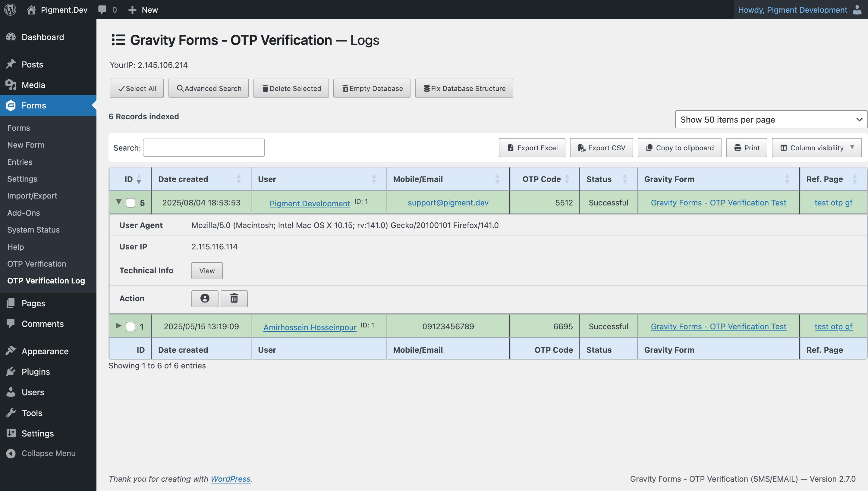Click the user profile action icon button

coord(205,299)
